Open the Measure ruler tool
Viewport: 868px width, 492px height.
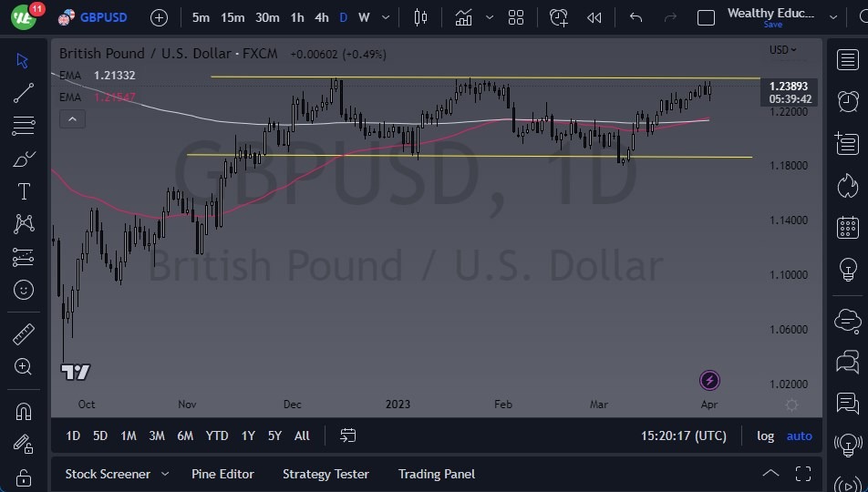pyautogui.click(x=24, y=334)
